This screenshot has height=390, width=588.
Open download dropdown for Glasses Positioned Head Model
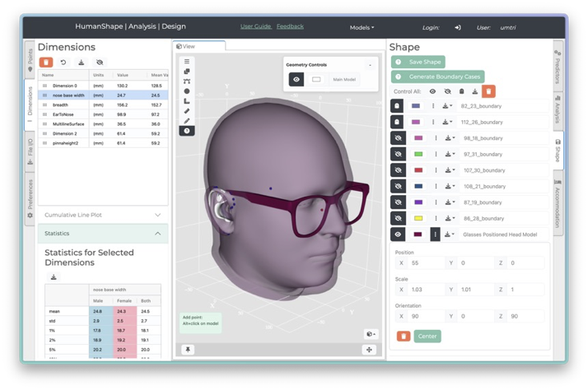449,234
